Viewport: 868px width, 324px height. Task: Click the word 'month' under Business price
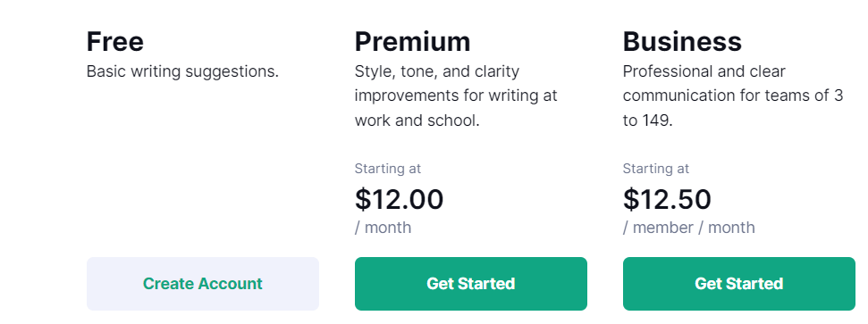point(731,228)
